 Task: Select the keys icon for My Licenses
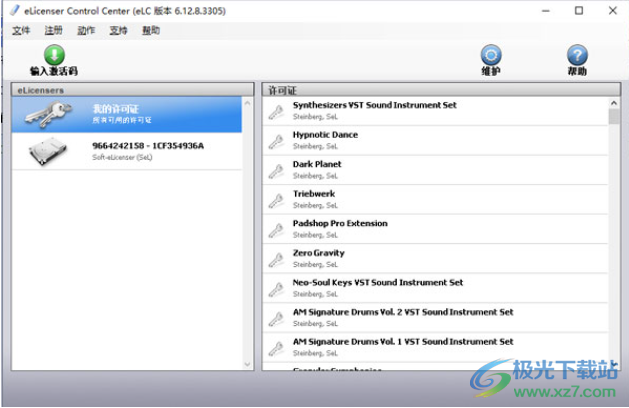click(x=49, y=114)
